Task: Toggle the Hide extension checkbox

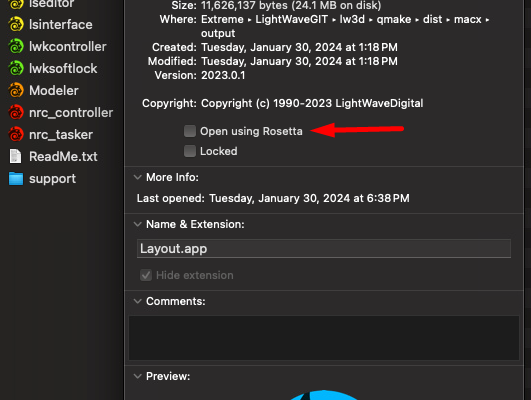Action: point(146,275)
